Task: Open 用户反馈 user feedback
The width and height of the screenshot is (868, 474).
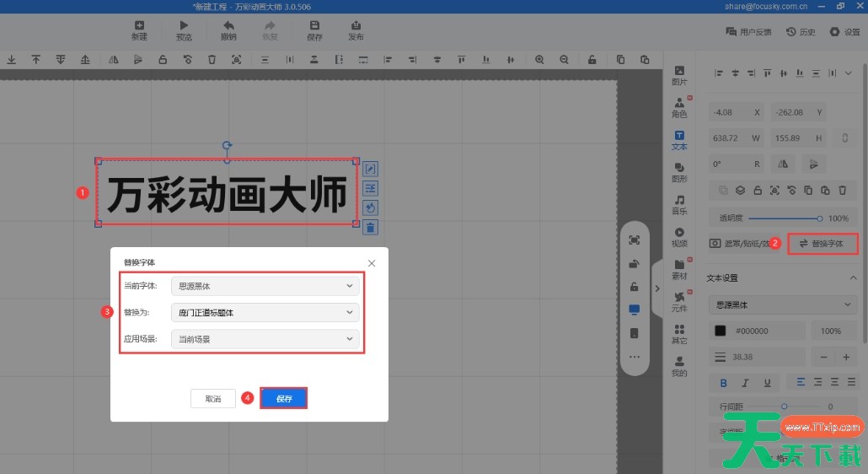Action: click(748, 32)
